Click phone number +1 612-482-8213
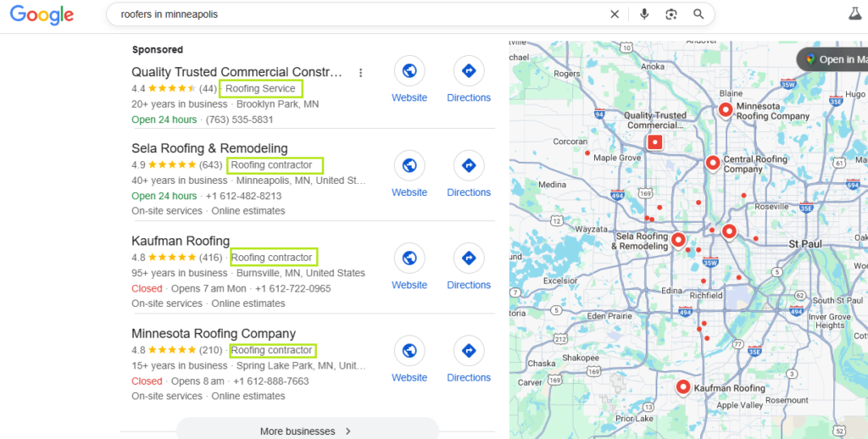868x439 pixels. [x=243, y=196]
